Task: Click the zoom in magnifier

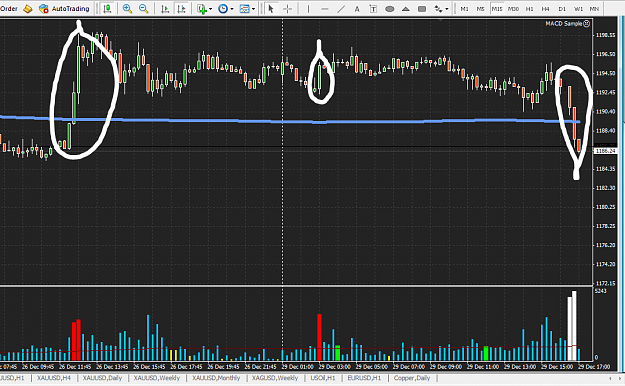Action: [127, 8]
